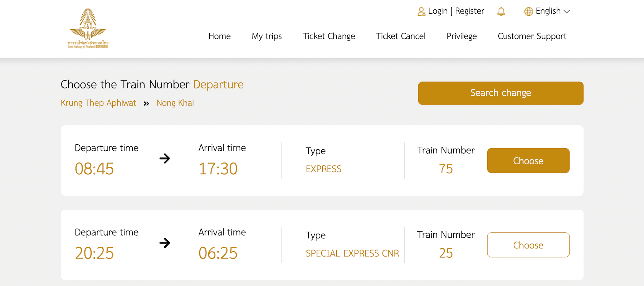Expand the English language dropdown
644x286 pixels.
tap(547, 11)
